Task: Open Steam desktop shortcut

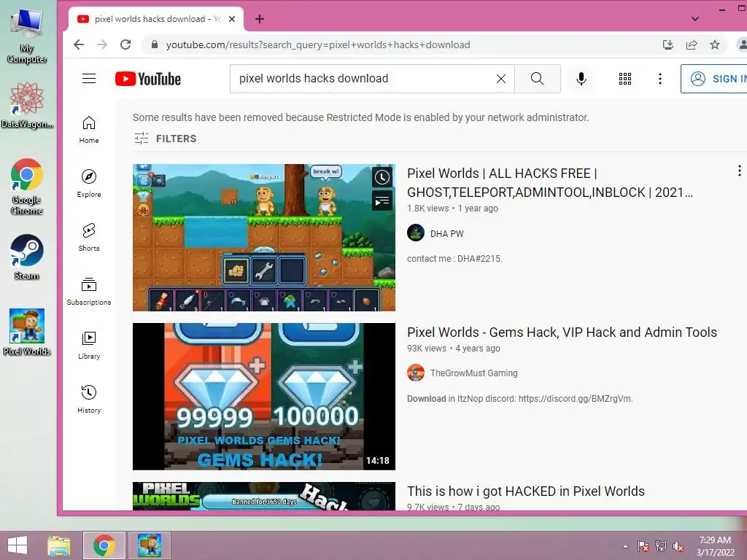Action: (x=27, y=257)
